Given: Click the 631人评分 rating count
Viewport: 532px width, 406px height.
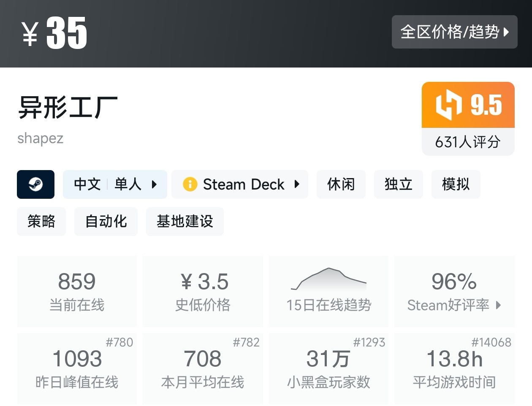Looking at the screenshot, I should point(468,142).
